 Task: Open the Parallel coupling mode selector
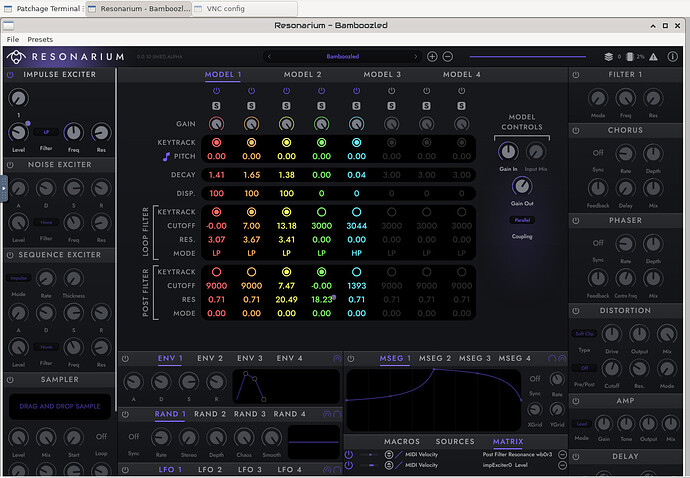click(x=522, y=219)
